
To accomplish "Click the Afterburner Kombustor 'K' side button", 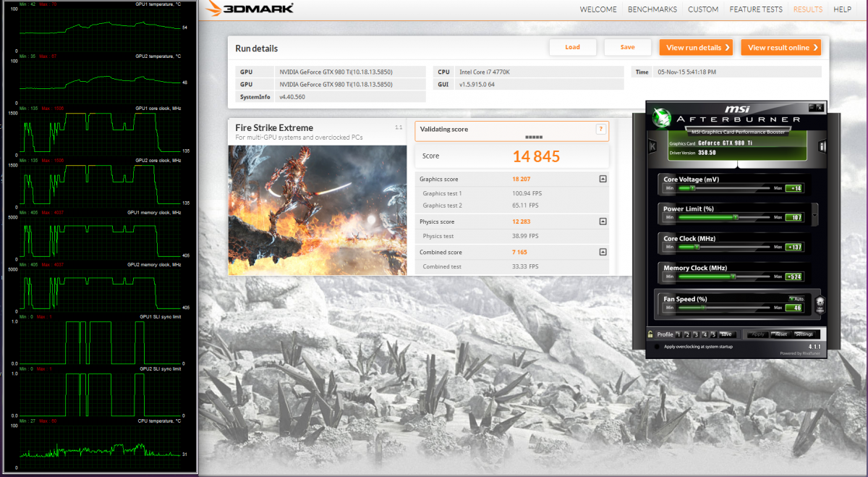I will (x=654, y=146).
